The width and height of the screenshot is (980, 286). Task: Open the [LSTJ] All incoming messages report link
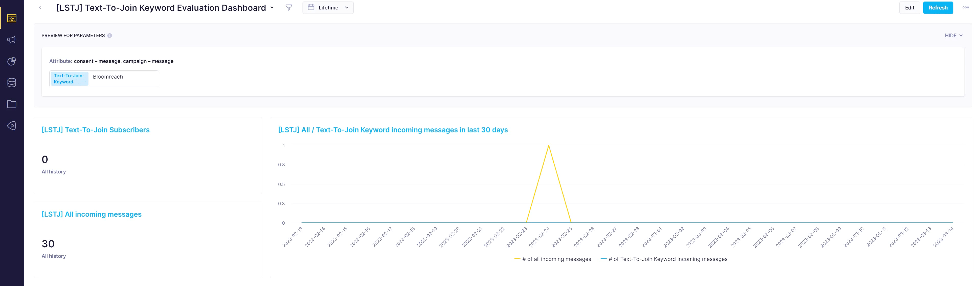click(91, 214)
